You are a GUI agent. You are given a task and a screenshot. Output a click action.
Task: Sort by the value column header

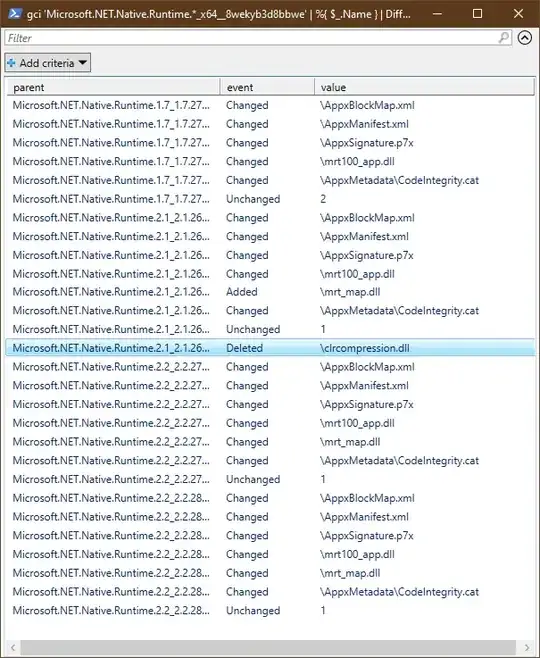pyautogui.click(x=424, y=87)
